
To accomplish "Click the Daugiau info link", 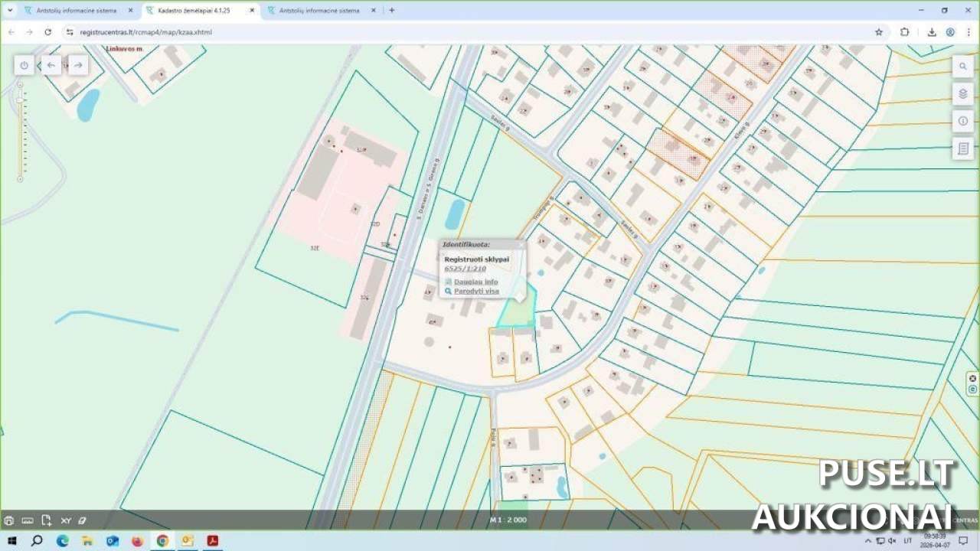I will coord(475,282).
